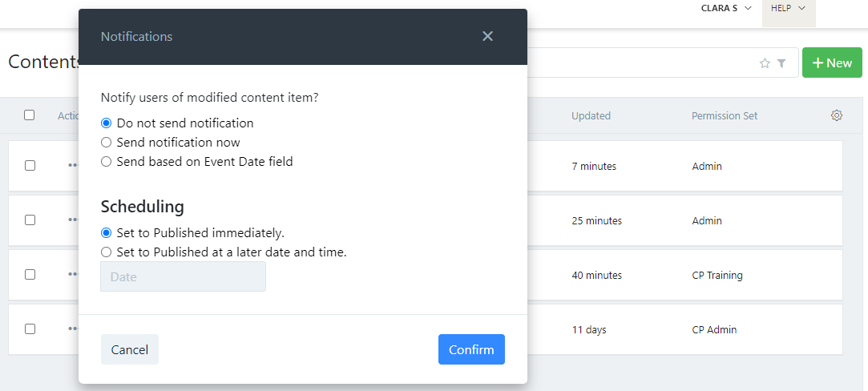Click the '25 minutes' updated cell
The image size is (868, 391).
tap(597, 220)
